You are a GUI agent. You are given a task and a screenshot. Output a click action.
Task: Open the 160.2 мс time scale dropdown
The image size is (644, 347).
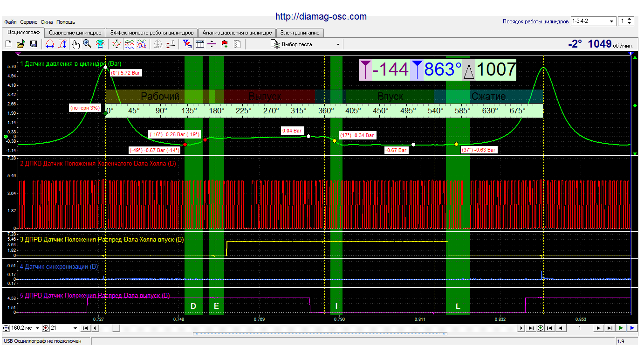pyautogui.click(x=37, y=328)
